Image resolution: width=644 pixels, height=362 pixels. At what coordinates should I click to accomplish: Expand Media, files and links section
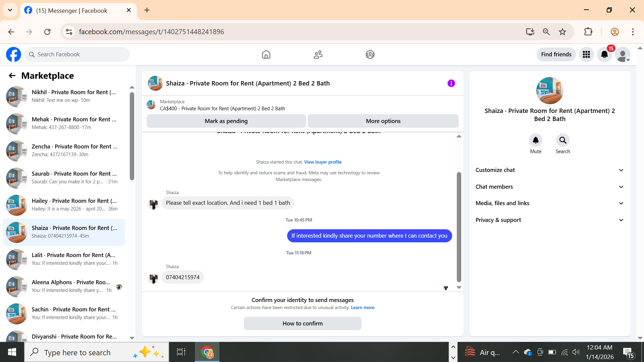[x=549, y=203]
